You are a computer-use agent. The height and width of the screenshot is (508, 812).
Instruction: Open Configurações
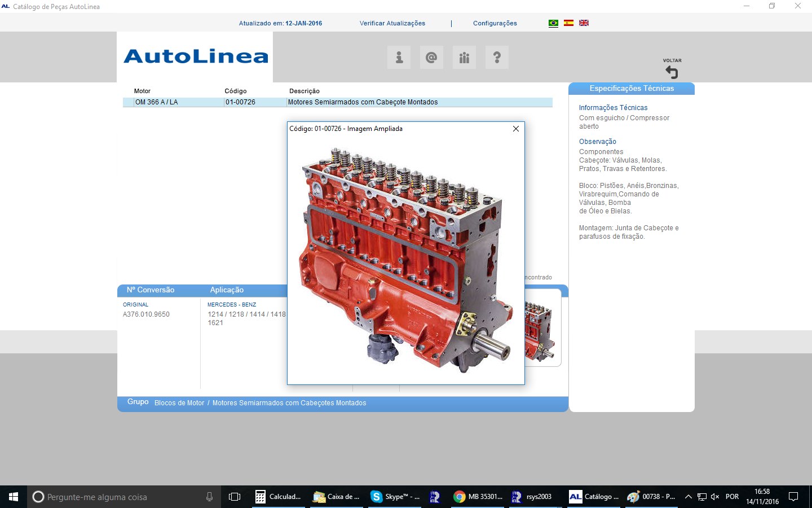(x=495, y=23)
